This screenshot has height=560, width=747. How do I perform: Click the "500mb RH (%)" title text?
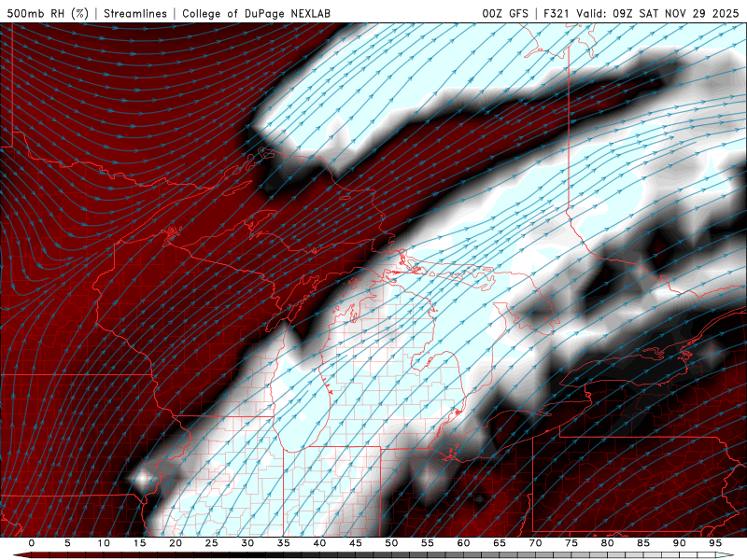(48, 13)
